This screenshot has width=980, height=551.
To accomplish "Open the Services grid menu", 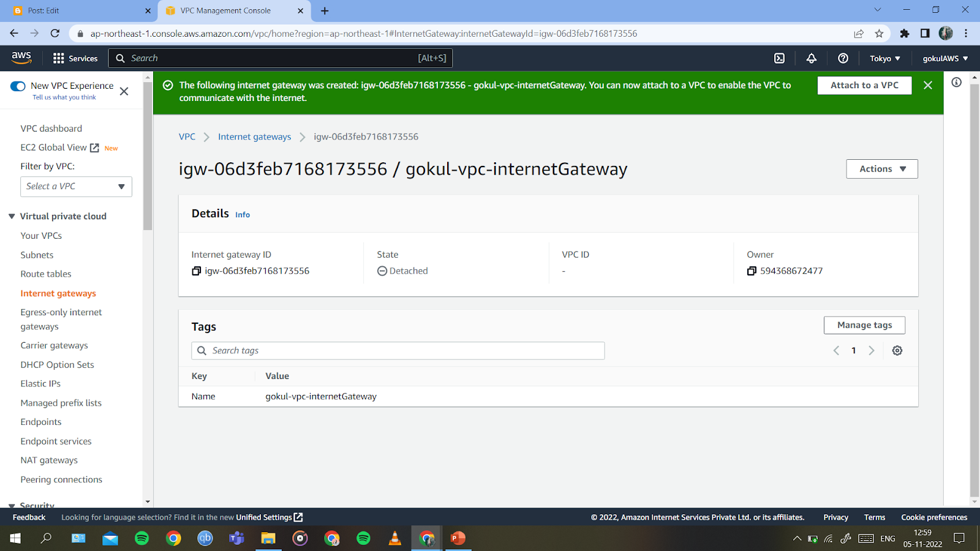I will tap(75, 58).
